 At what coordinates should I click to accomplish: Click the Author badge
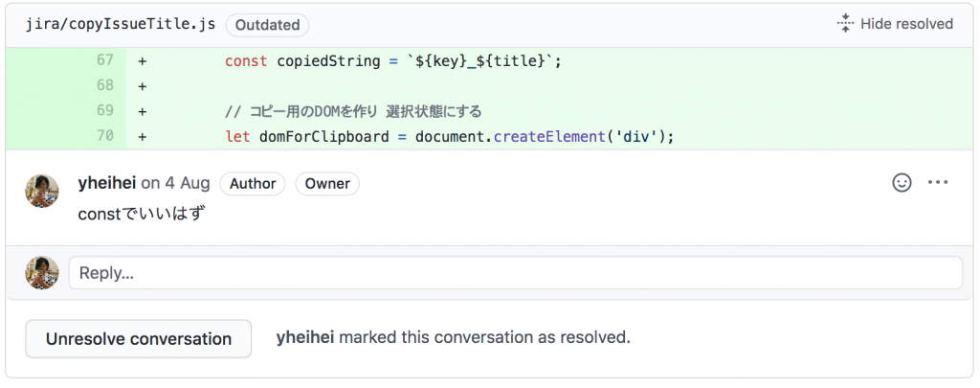coord(253,184)
